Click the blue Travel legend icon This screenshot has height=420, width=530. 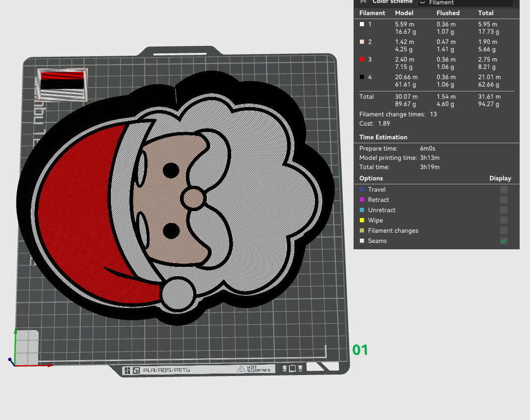click(x=362, y=190)
